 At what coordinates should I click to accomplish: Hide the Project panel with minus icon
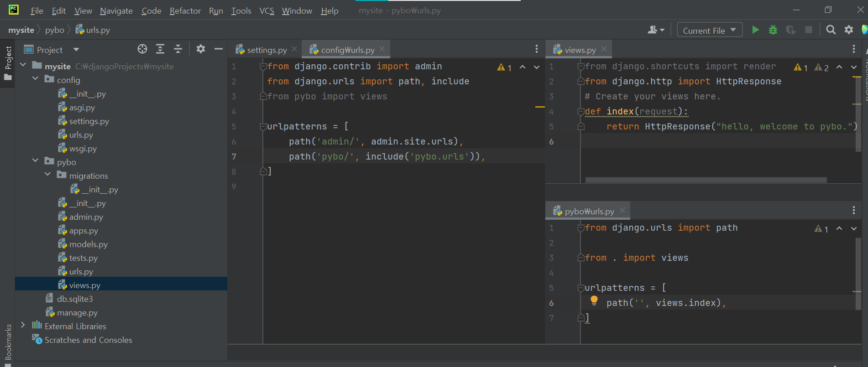(219, 49)
